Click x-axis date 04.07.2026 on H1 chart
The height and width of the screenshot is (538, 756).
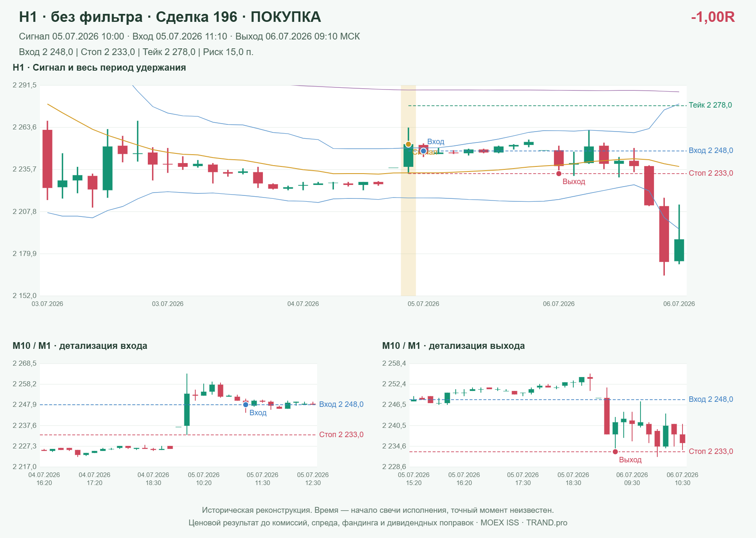(x=303, y=304)
